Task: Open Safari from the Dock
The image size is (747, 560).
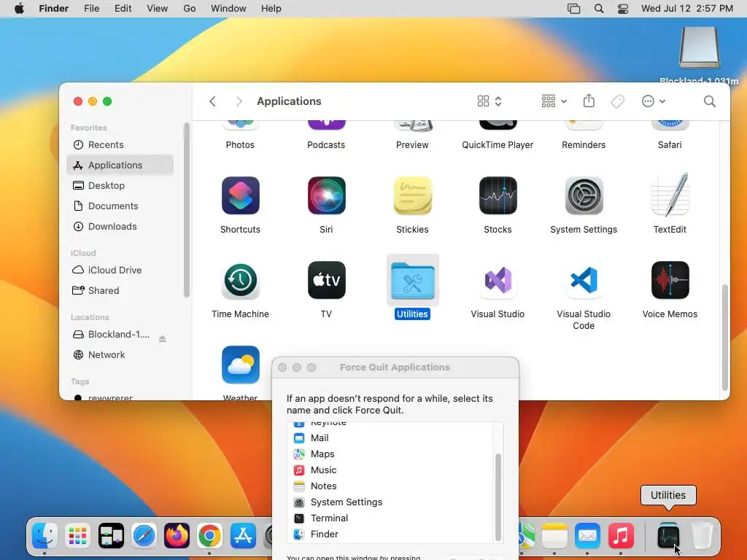Action: [x=144, y=536]
